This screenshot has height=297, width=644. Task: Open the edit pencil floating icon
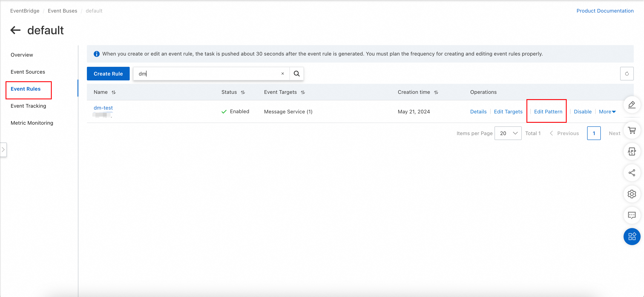click(x=631, y=105)
